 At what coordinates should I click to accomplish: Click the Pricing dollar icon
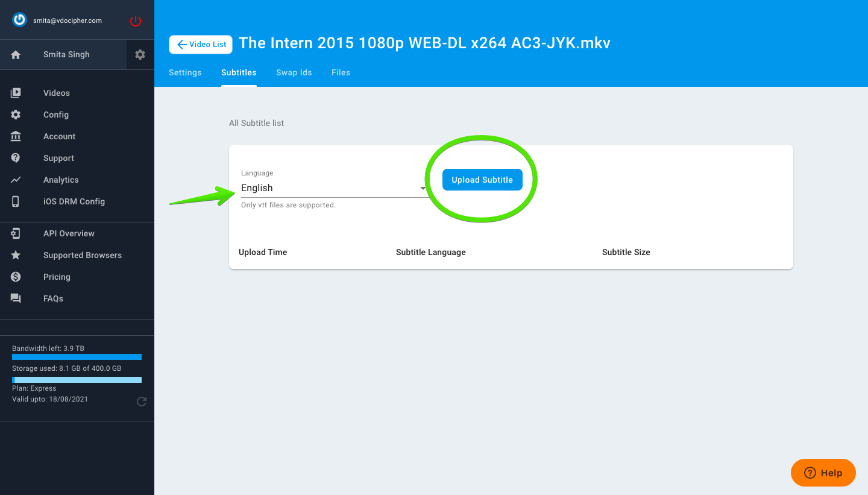pyautogui.click(x=16, y=277)
